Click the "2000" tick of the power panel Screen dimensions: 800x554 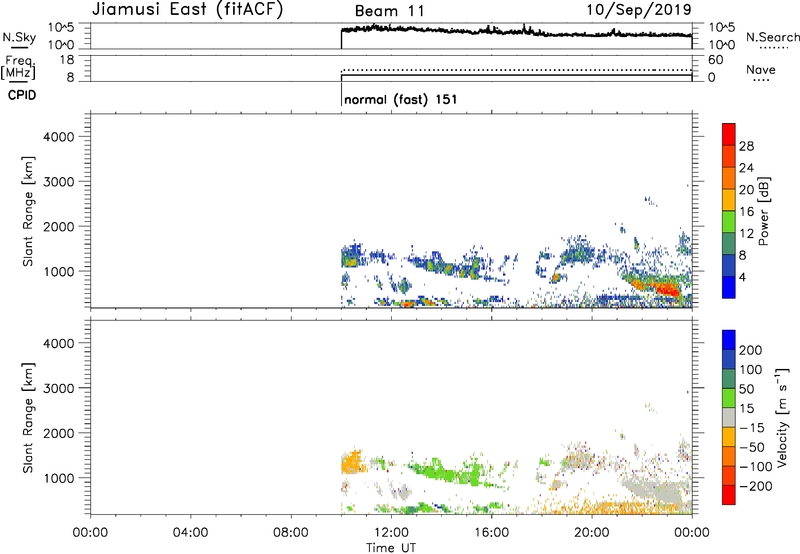click(x=58, y=227)
